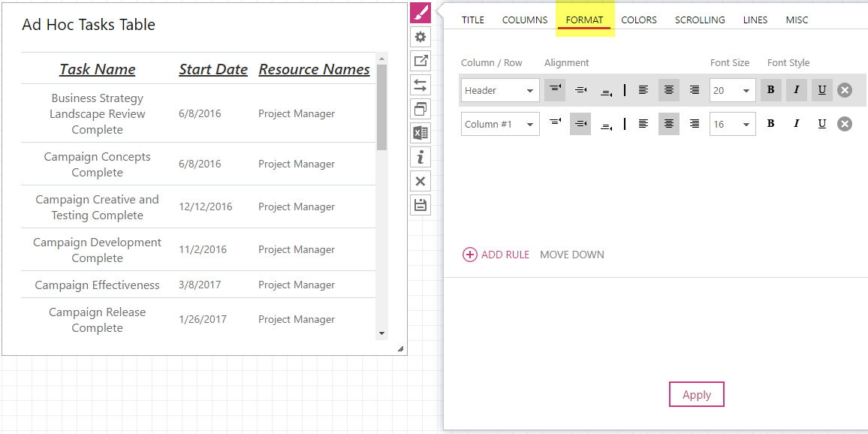
Task: Click the swap arrows icon
Action: [x=420, y=86]
